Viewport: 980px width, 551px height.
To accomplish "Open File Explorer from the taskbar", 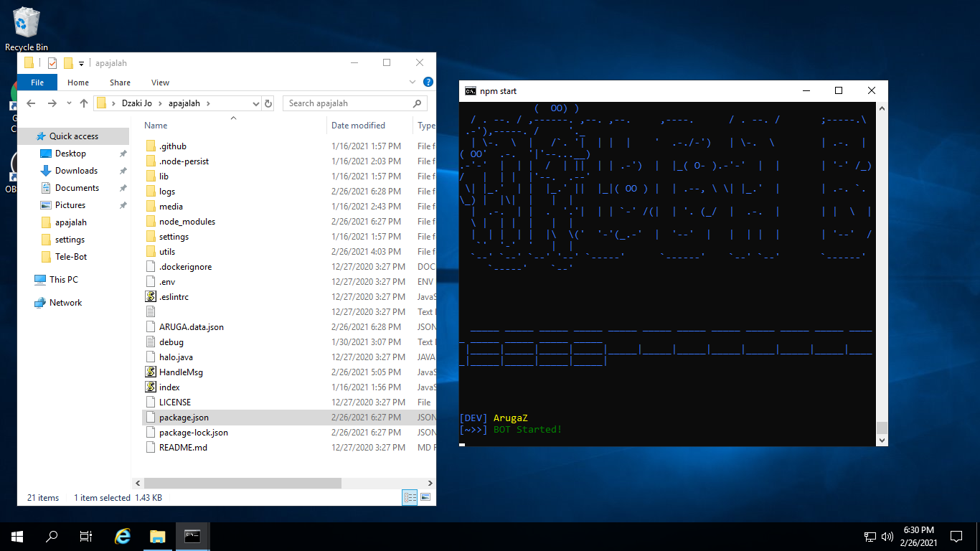I will 157,536.
